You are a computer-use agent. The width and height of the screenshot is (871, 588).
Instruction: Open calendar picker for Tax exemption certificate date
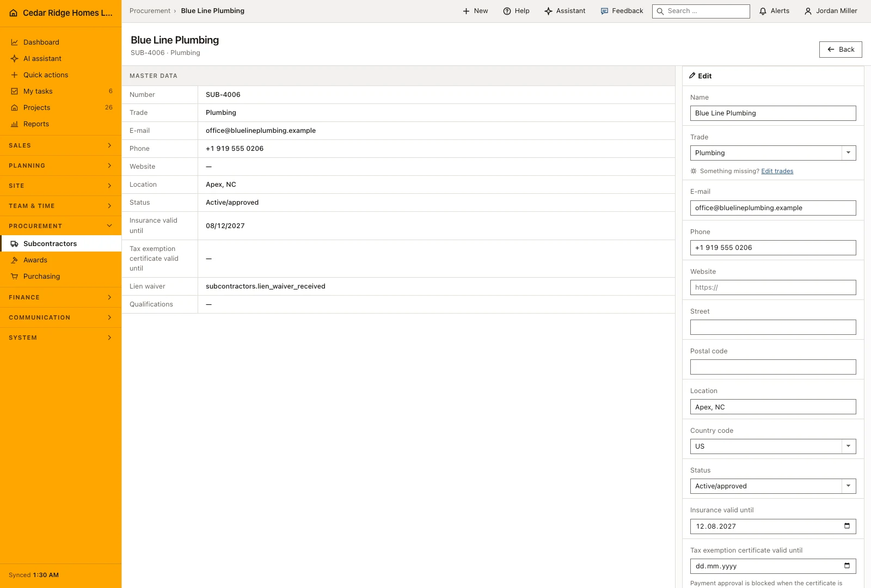click(847, 566)
